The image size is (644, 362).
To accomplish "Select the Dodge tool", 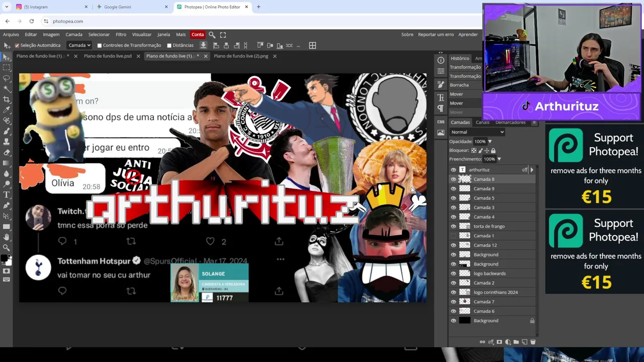I will pos(7,184).
